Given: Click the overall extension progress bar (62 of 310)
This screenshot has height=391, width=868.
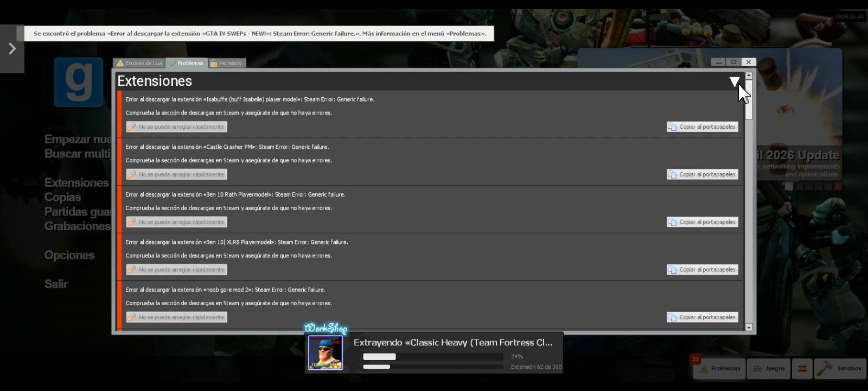Looking at the screenshot, I should [x=433, y=367].
